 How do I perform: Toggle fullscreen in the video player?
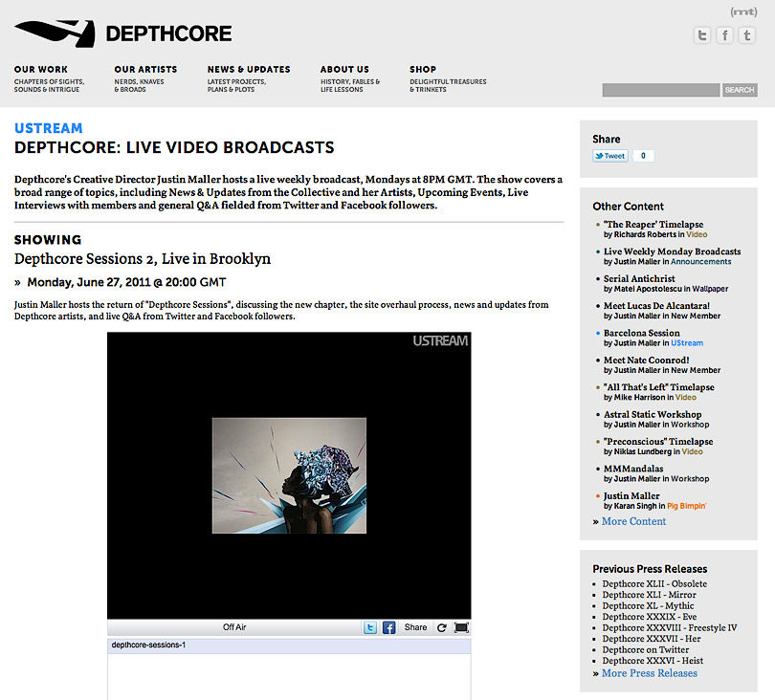[x=461, y=627]
